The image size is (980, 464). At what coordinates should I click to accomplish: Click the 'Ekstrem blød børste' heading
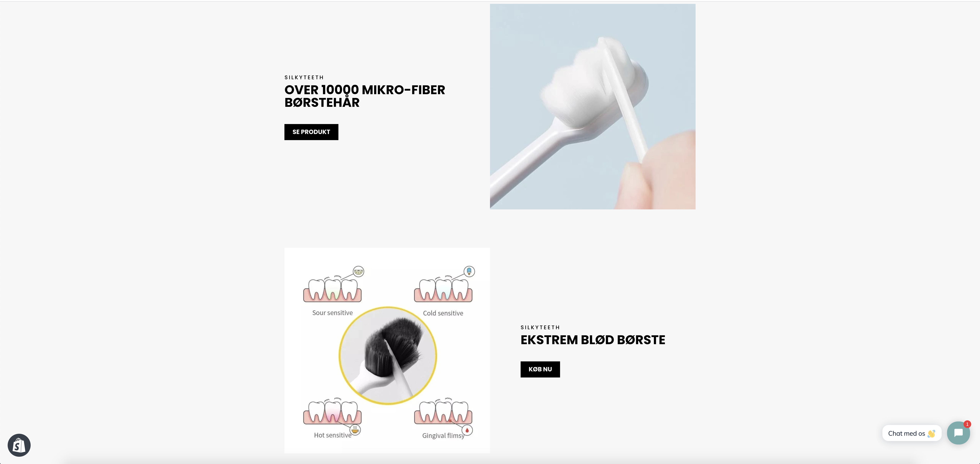click(593, 340)
